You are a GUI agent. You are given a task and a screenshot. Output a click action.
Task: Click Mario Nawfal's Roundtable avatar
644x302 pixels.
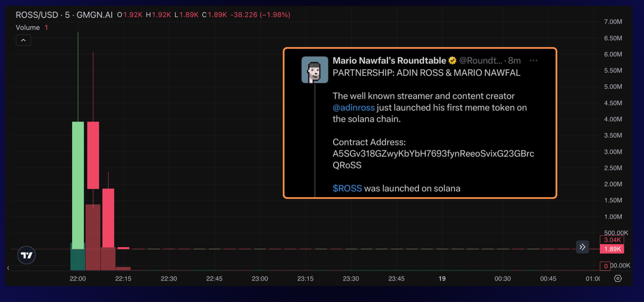(315, 70)
